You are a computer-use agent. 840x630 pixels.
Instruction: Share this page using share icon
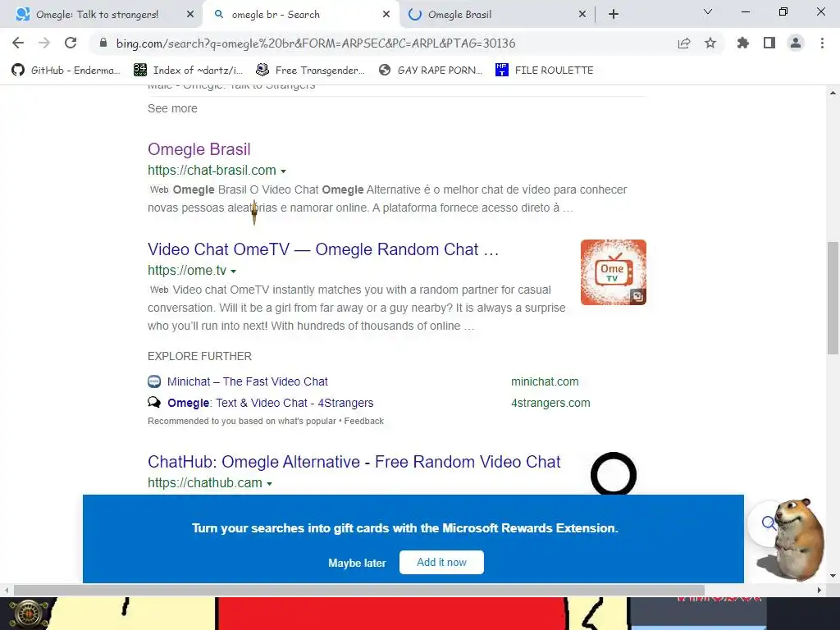pos(684,43)
